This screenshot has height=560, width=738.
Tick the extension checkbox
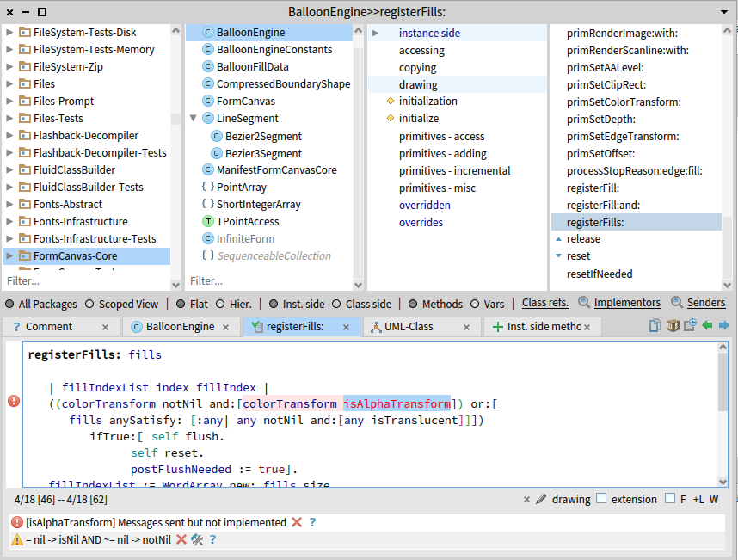point(601,498)
